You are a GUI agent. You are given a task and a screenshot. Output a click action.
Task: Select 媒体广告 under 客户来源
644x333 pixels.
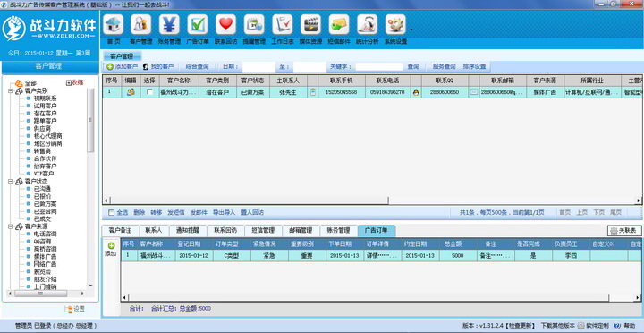pyautogui.click(x=46, y=257)
